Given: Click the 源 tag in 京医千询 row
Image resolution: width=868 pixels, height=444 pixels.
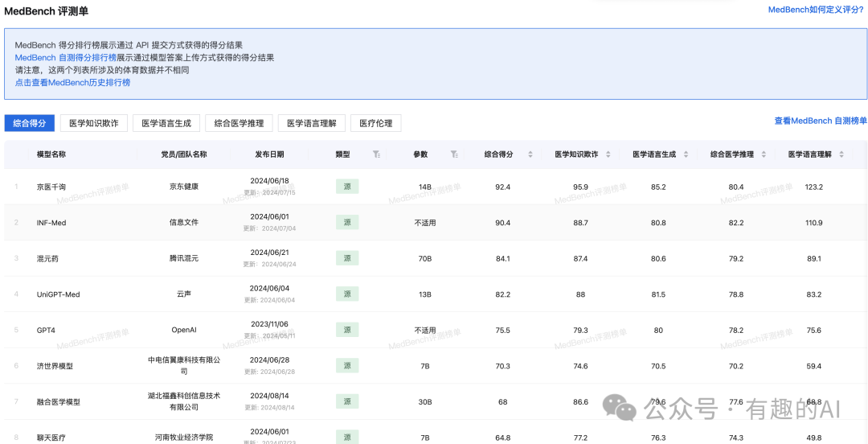Looking at the screenshot, I should [x=347, y=187].
